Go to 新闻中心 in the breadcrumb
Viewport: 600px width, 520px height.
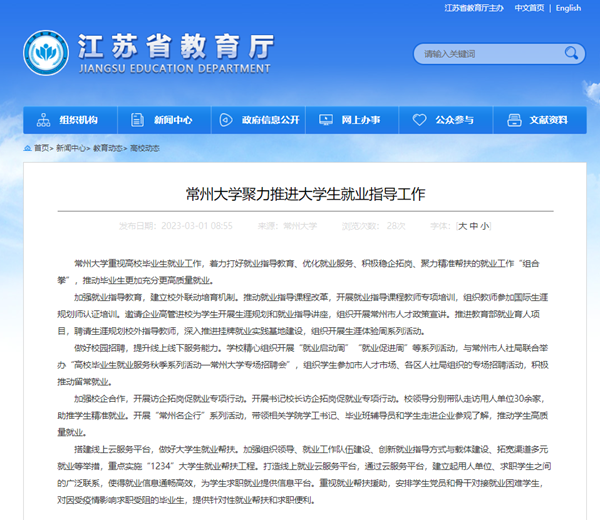[70, 147]
